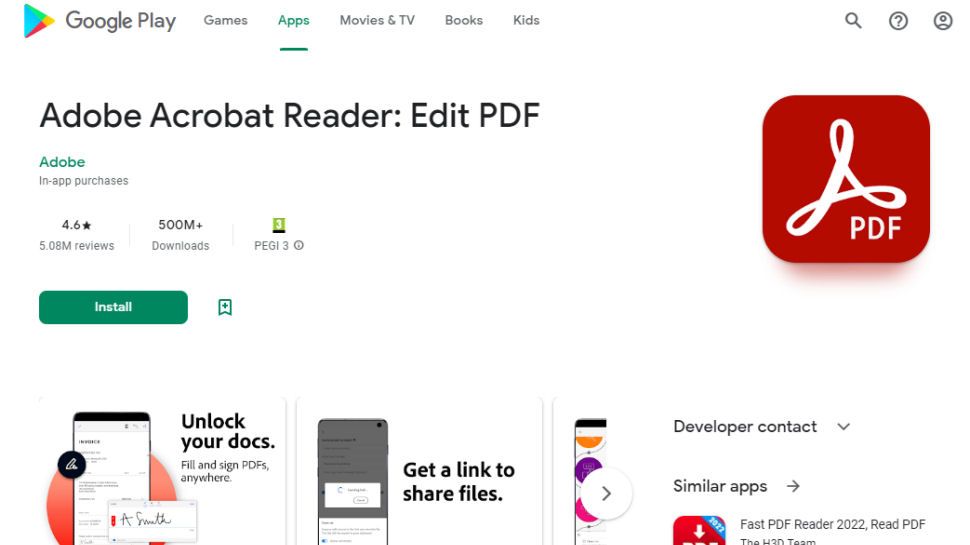Click the app title Adobe Acrobat Reader
Screen dimensions: 970x545
pos(290,116)
